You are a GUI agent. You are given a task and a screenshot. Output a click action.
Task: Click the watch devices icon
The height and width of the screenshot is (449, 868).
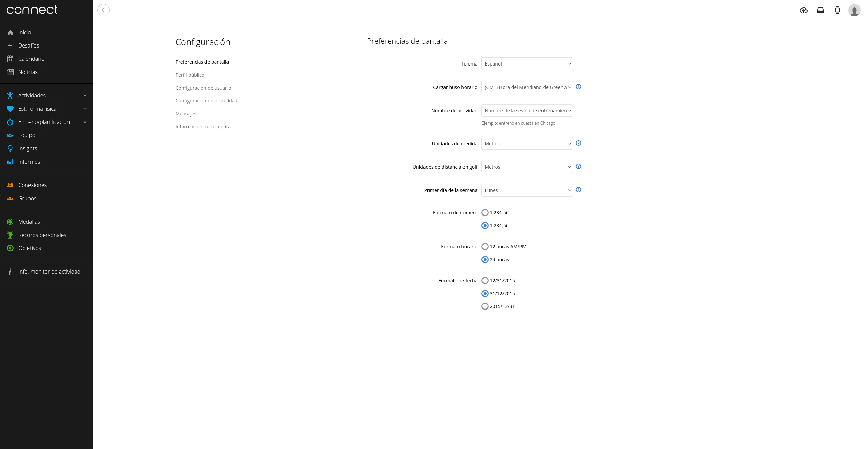837,10
